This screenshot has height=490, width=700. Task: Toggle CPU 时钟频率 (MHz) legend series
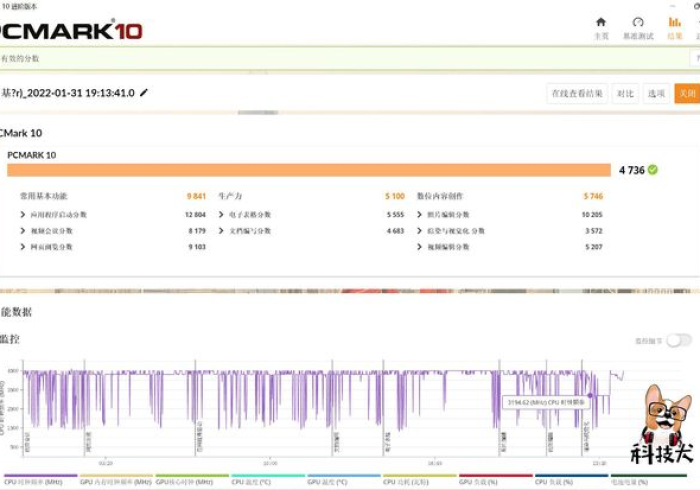tap(40, 482)
